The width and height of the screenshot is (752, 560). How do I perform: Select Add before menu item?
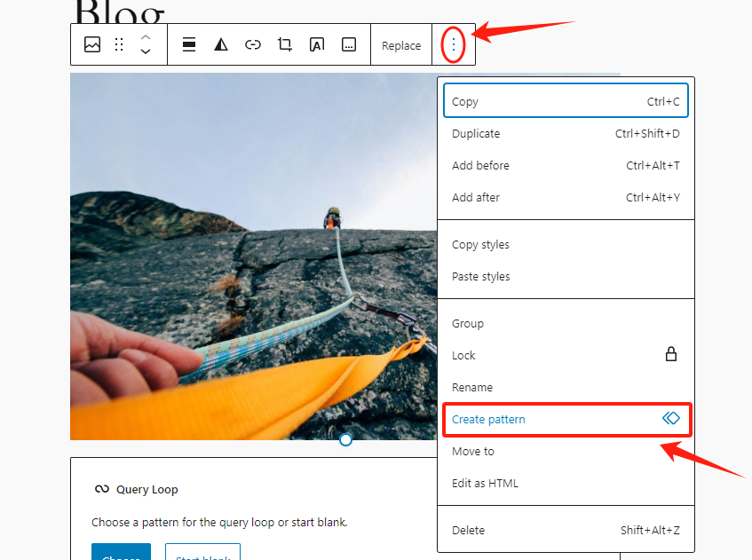pyautogui.click(x=566, y=166)
